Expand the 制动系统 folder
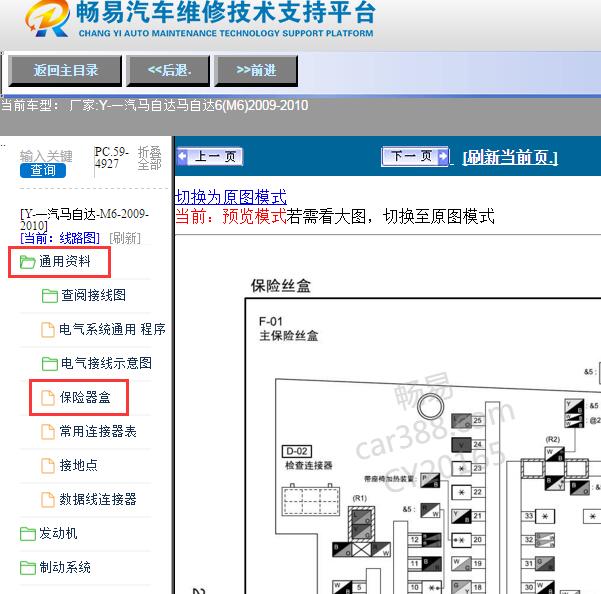This screenshot has width=601, height=594. click(x=65, y=567)
